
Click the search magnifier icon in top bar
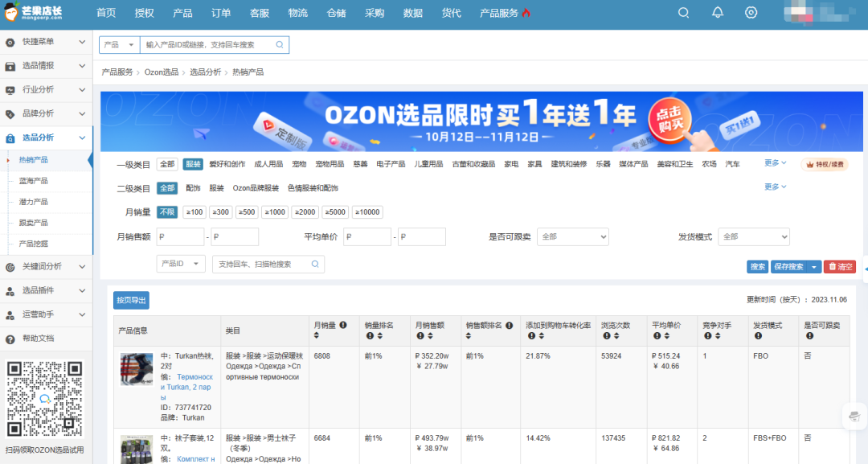click(x=683, y=13)
